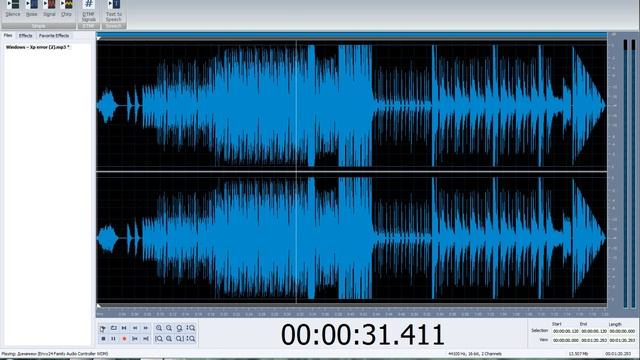Viewport: 640px width, 360px height.
Task: Click the output level meter
Action: [629, 173]
